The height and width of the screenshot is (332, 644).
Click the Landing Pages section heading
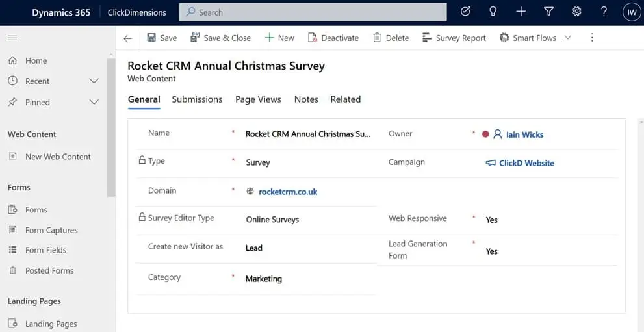34,301
